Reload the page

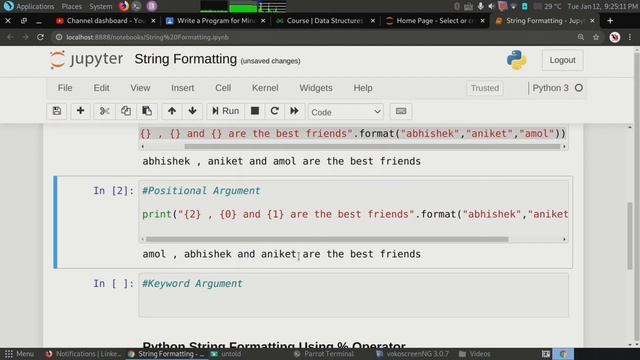40,37
